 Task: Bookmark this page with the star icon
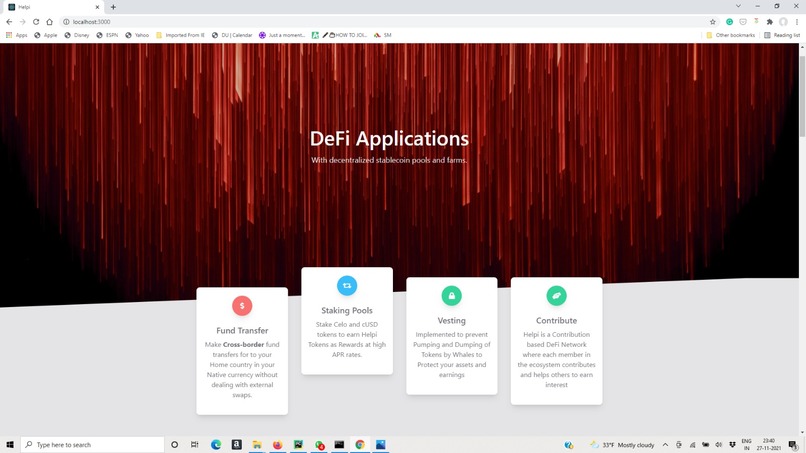click(712, 22)
